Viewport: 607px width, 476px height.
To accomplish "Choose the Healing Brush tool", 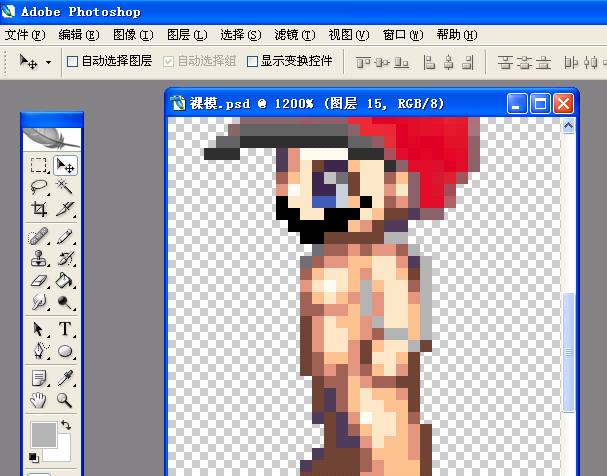I will [39, 236].
